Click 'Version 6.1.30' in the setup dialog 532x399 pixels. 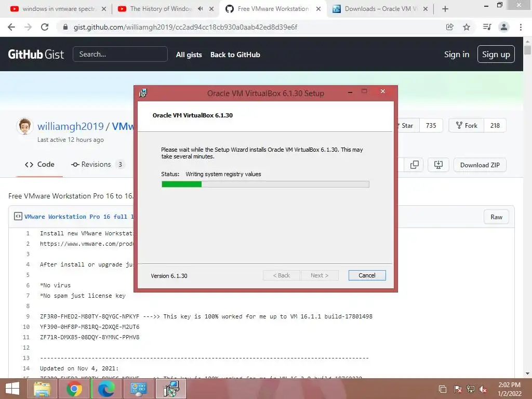click(169, 276)
